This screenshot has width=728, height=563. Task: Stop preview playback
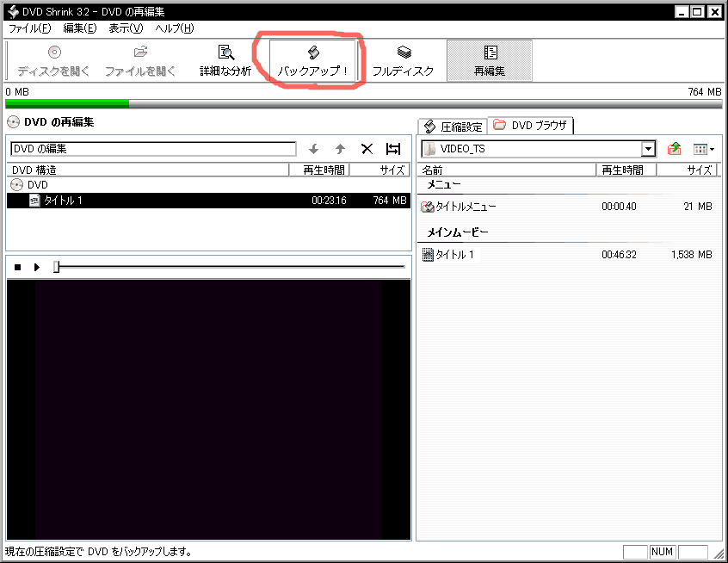pos(18,267)
